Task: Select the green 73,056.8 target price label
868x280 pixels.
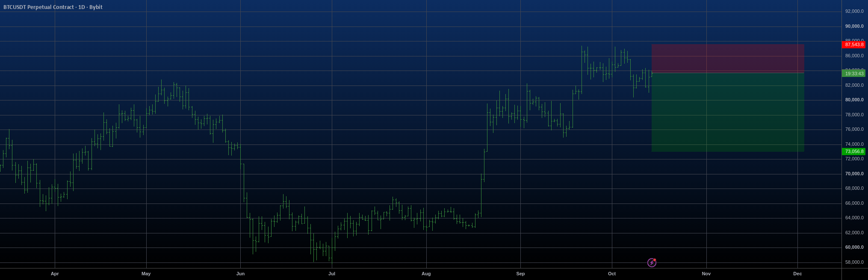Action: [x=853, y=151]
